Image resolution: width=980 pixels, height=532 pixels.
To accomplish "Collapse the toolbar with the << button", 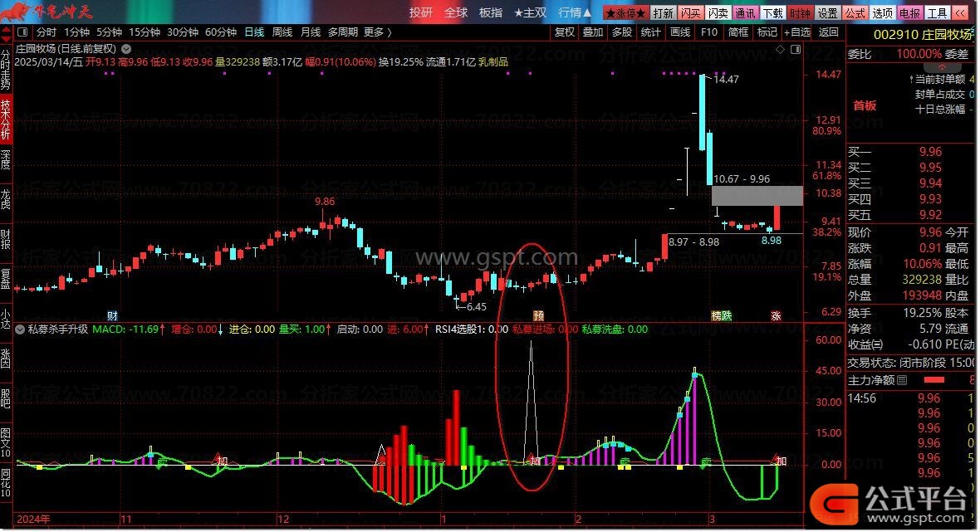I will click(x=960, y=13).
